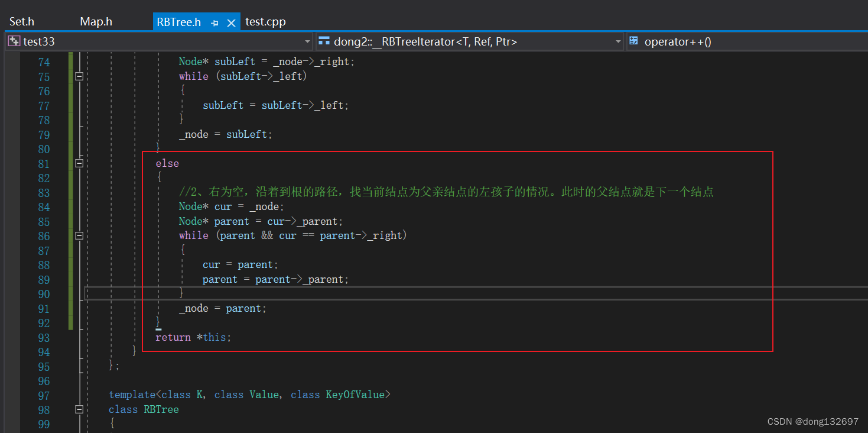Collapse the while block at line 75
868x433 pixels.
click(x=79, y=76)
